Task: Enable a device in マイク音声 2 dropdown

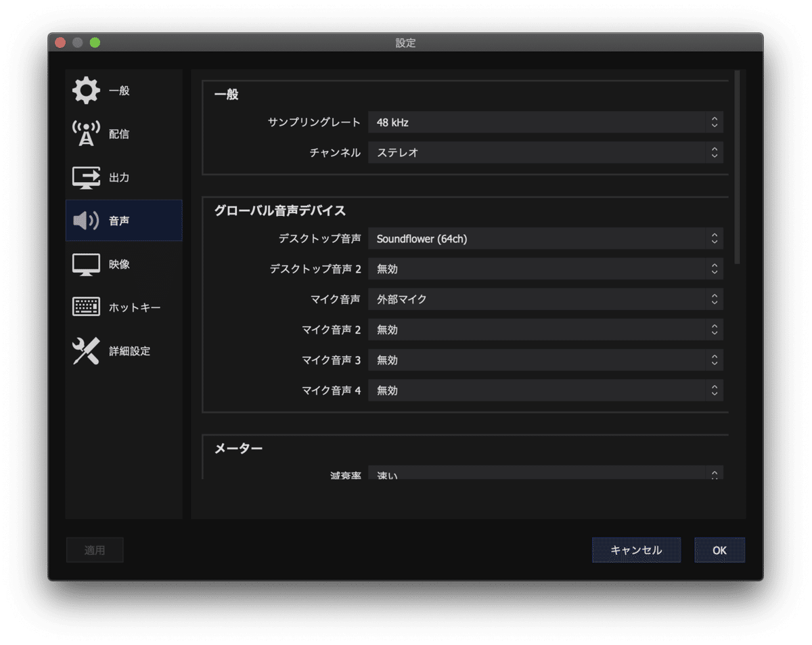Action: (x=545, y=330)
